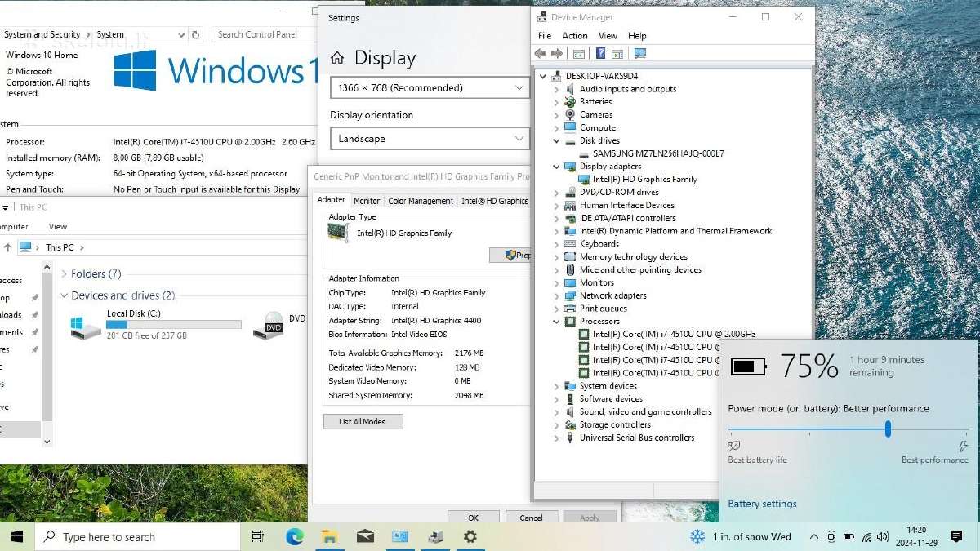Open Task View from the taskbar
Image resolution: width=980 pixels, height=551 pixels.
point(257,537)
